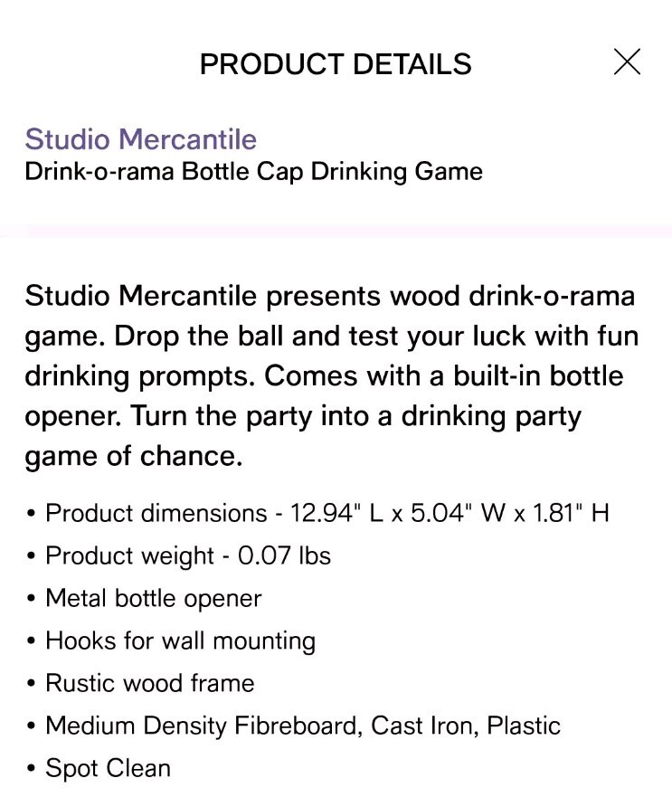
Task: Click the "Rustic wood frame" bullet
Action: tap(149, 683)
